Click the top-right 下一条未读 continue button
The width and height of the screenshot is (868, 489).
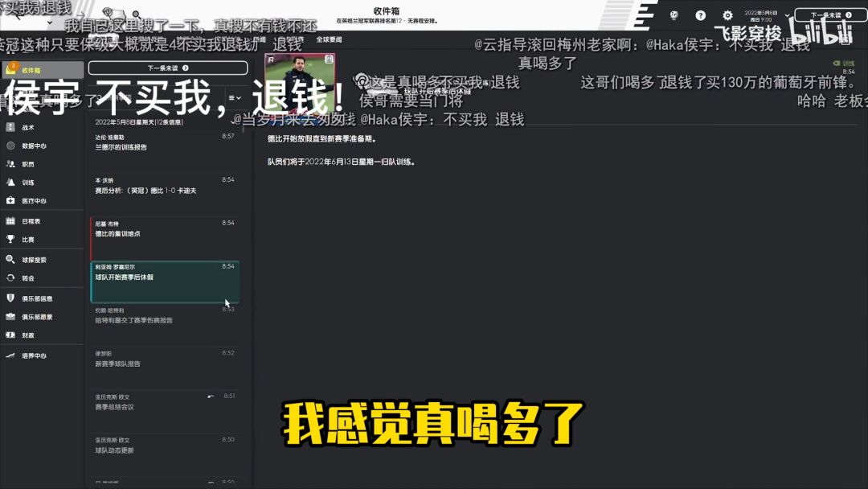tap(830, 15)
